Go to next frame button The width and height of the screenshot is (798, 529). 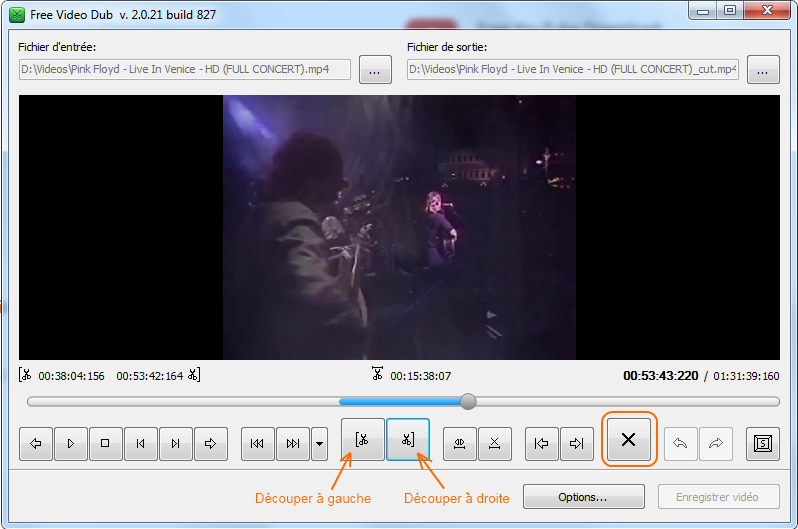(176, 443)
